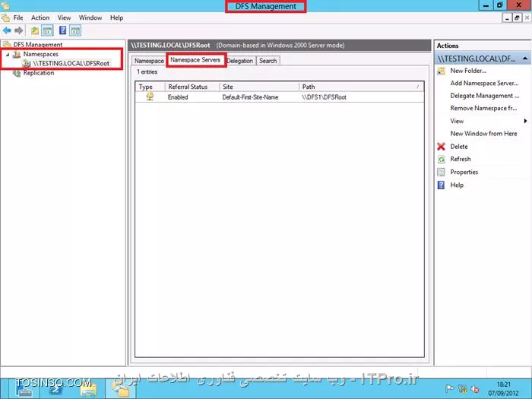Click the grey Forward arrow in toolbar

[19, 31]
